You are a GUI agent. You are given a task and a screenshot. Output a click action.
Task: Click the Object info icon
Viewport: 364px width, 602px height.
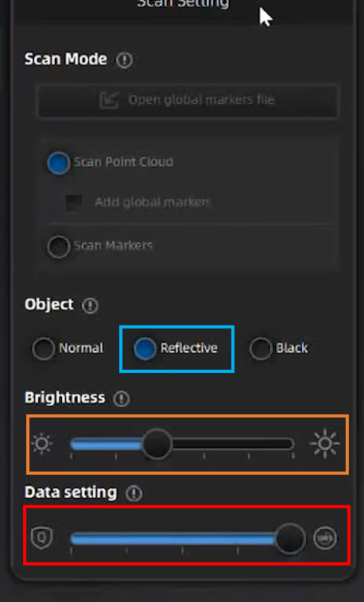pyautogui.click(x=90, y=305)
